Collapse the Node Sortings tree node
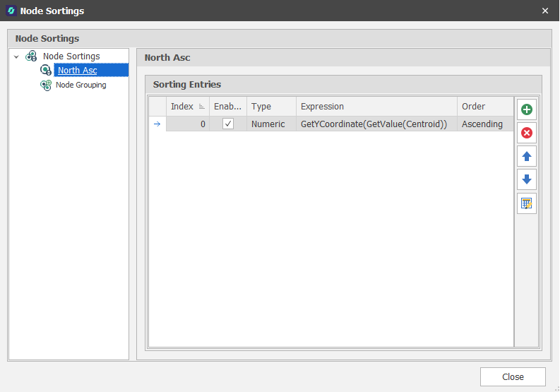This screenshot has height=392, width=560. click(x=16, y=57)
